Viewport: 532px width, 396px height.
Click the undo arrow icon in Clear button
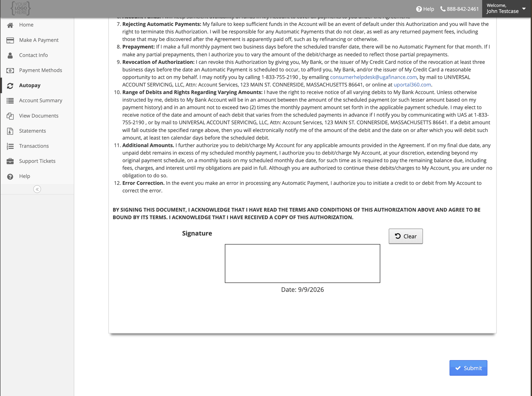[x=398, y=236]
